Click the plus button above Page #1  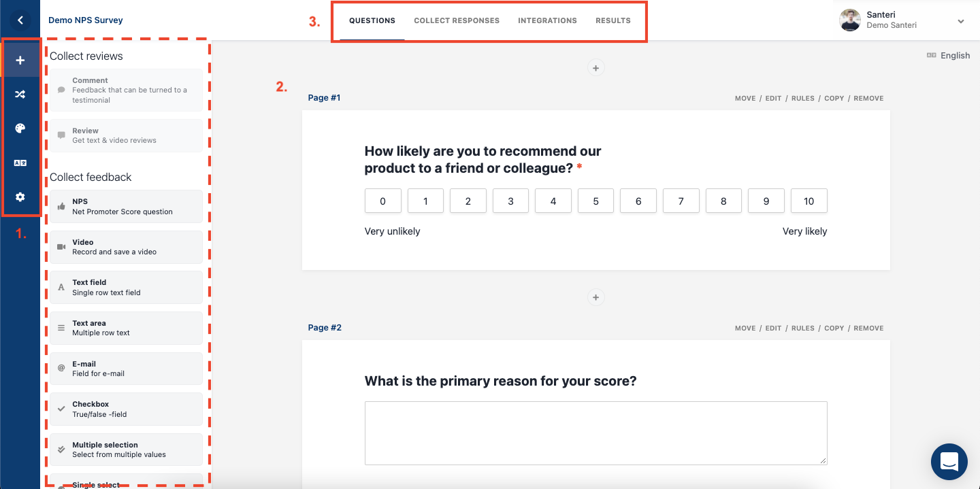595,68
